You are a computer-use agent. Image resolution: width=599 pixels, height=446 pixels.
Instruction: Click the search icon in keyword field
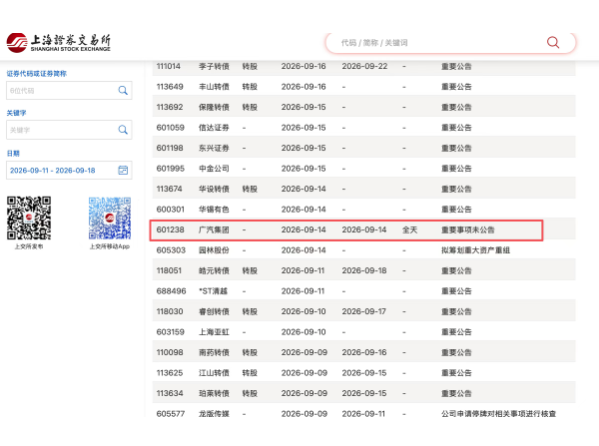point(123,130)
